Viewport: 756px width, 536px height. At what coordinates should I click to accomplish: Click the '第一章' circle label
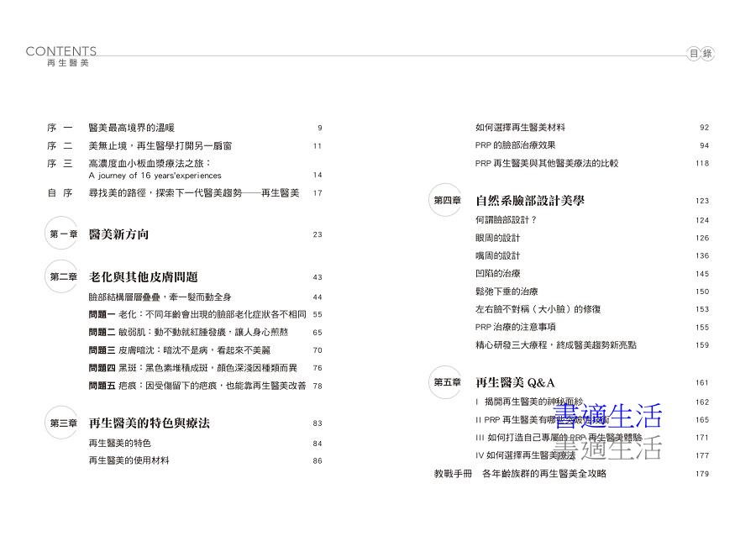[x=61, y=234]
